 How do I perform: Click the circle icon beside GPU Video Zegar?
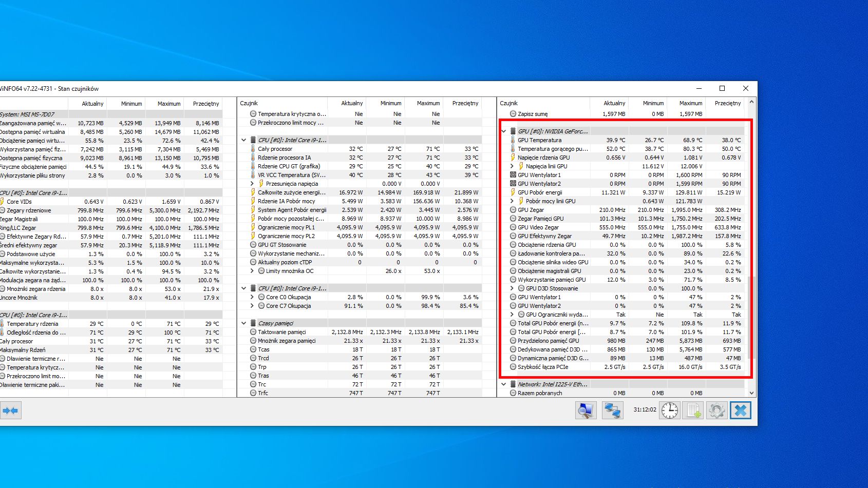click(513, 227)
